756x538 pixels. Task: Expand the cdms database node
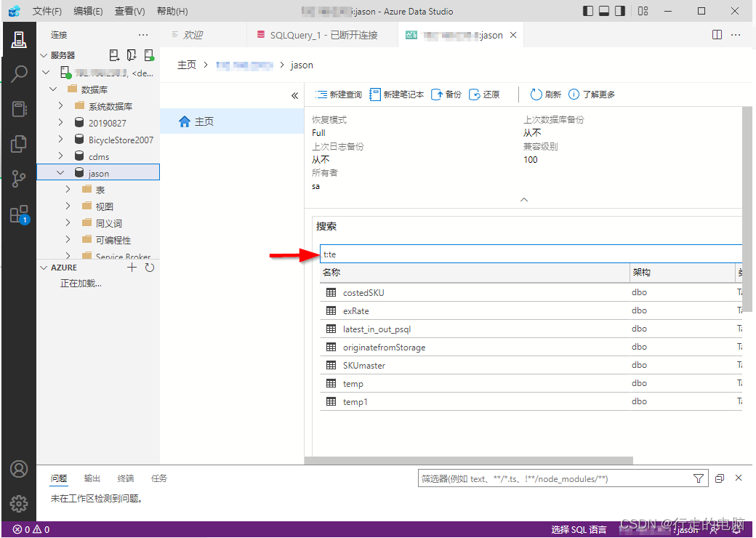(x=60, y=156)
